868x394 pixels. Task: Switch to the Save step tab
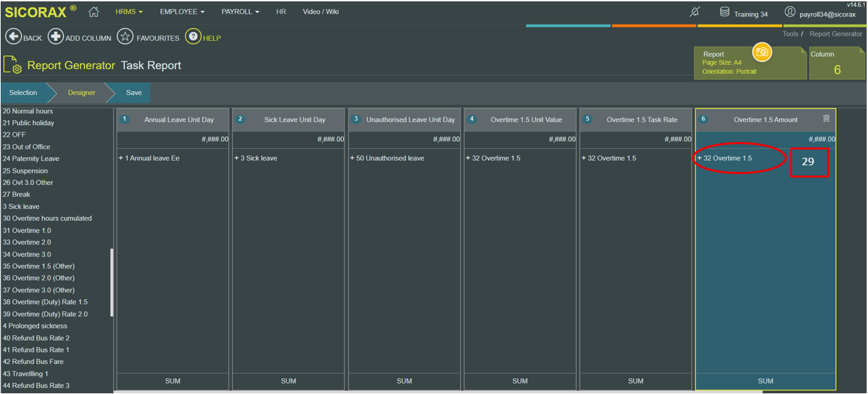tap(134, 93)
